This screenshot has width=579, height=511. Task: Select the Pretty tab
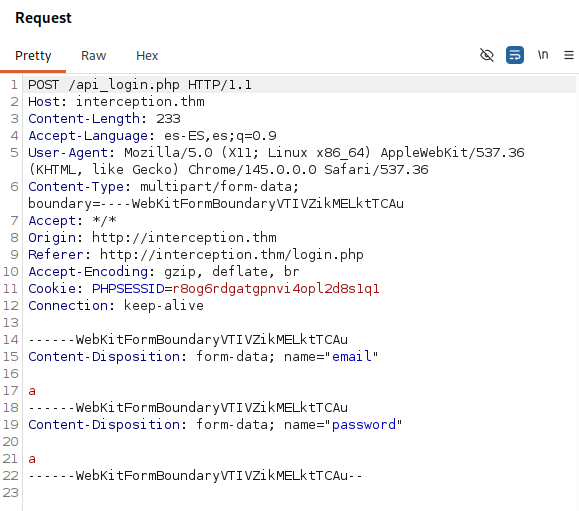[x=33, y=56]
